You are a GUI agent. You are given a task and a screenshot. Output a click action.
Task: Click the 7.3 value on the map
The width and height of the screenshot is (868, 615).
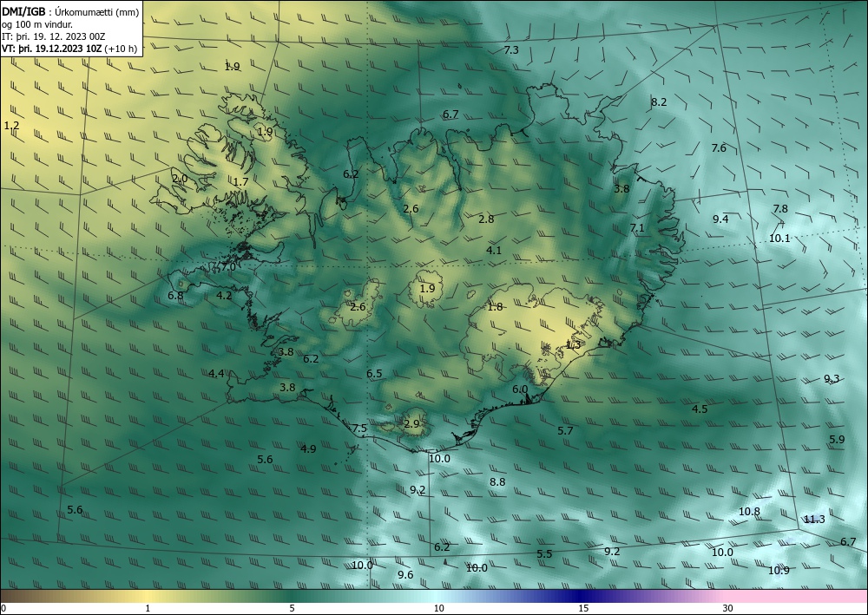(x=511, y=49)
